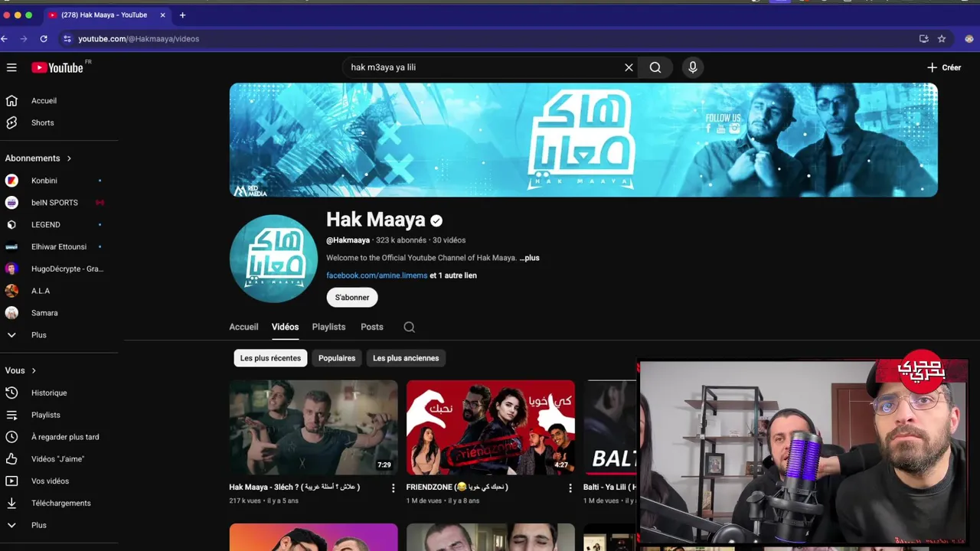Screen dimensions: 980x551
Task: Click the @Hakmaaya handle text
Action: 348,240
